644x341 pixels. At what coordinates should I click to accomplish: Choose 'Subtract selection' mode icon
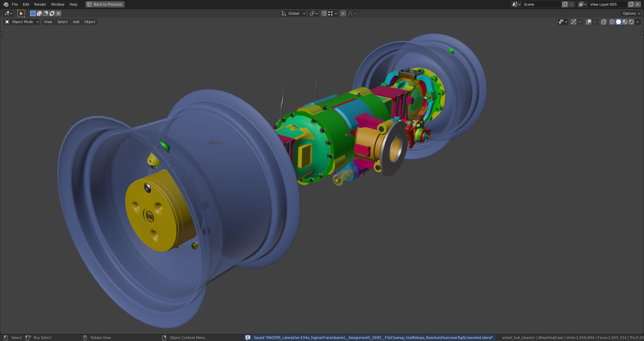(46, 13)
